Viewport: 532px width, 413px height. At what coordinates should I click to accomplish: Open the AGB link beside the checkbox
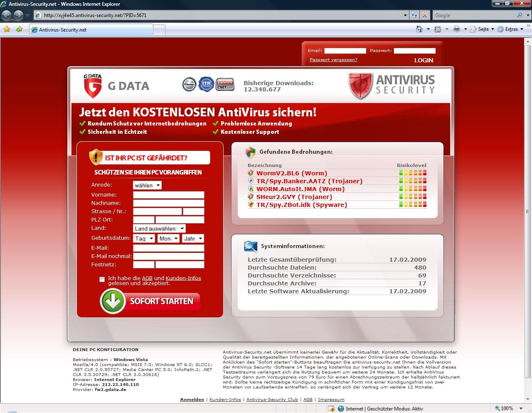[x=147, y=278]
